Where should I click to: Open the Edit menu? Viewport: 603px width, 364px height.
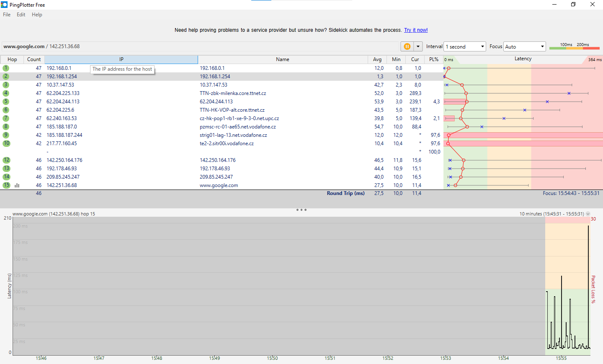(x=21, y=15)
